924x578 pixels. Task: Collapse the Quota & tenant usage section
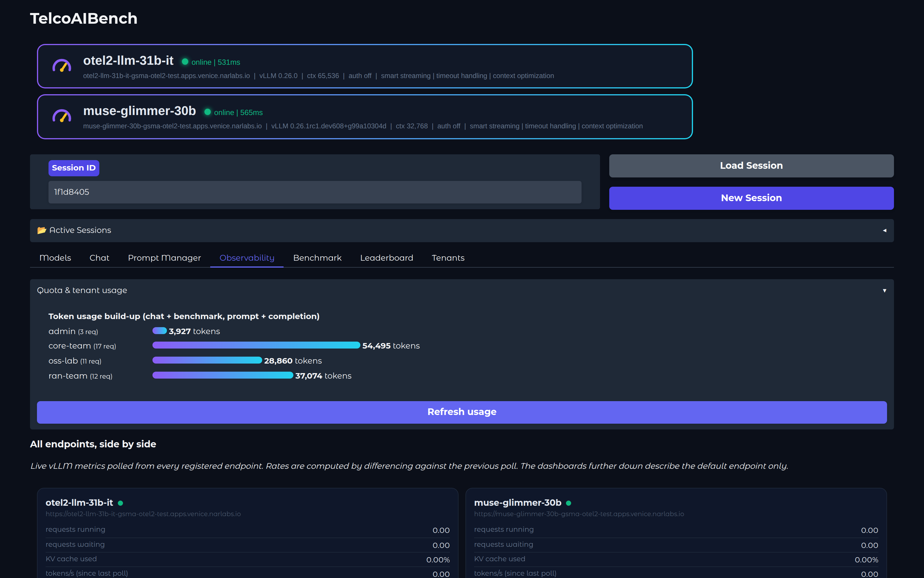pos(884,290)
